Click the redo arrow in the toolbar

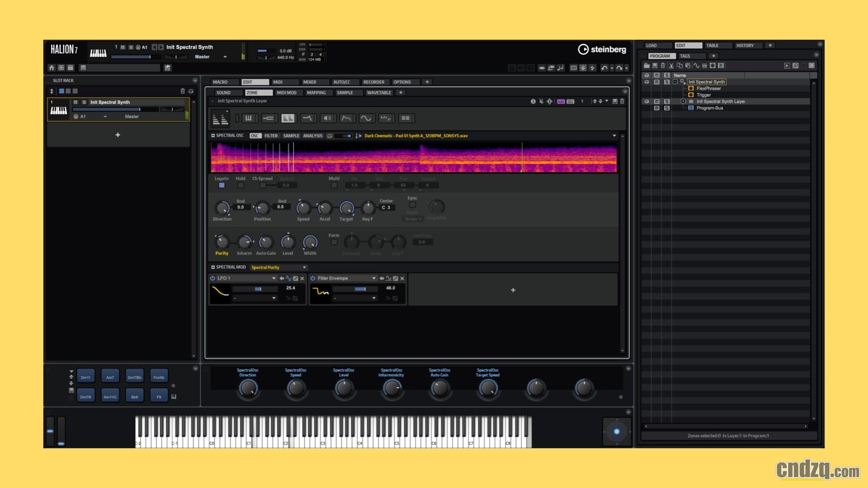point(619,68)
